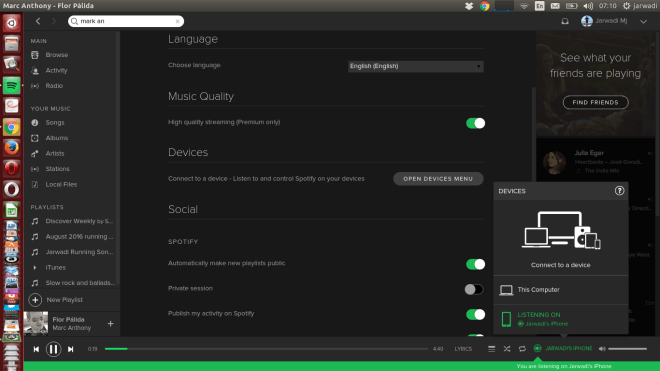Viewport: 660px width, 371px height.
Task: Clear the search field text
Action: tap(177, 21)
